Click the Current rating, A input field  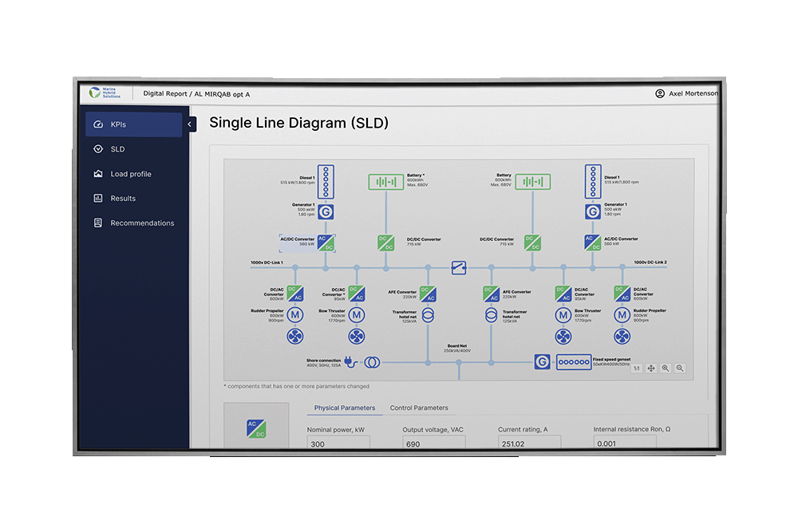click(529, 443)
